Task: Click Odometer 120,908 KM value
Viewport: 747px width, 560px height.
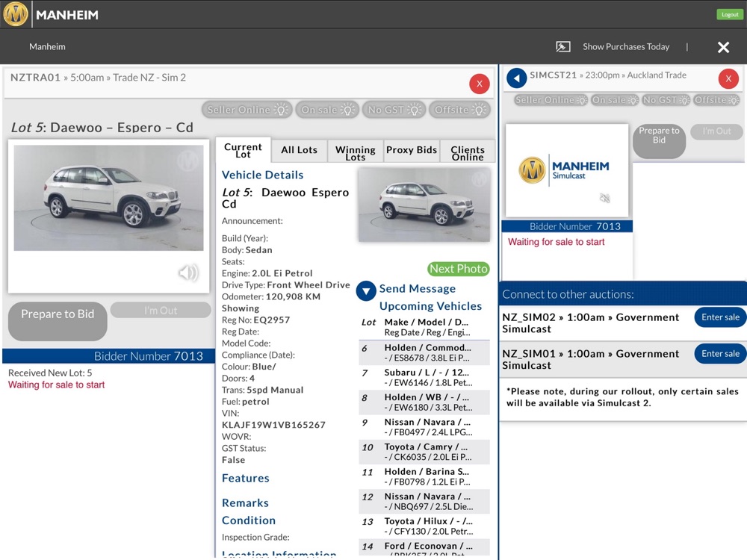Action: click(x=293, y=296)
